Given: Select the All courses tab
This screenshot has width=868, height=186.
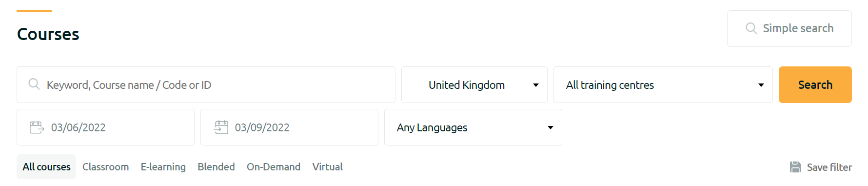Looking at the screenshot, I should pyautogui.click(x=46, y=167).
